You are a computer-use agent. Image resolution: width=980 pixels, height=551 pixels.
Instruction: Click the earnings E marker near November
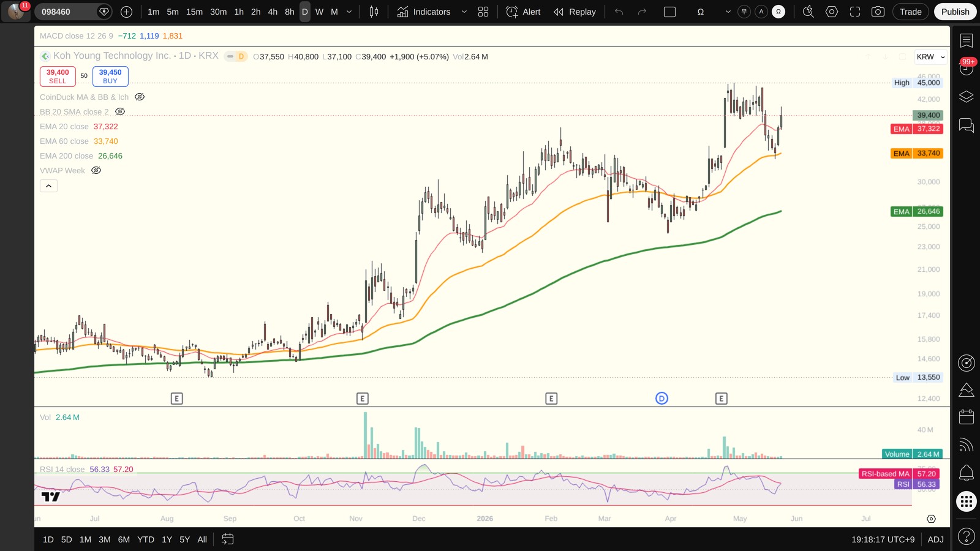[362, 399]
